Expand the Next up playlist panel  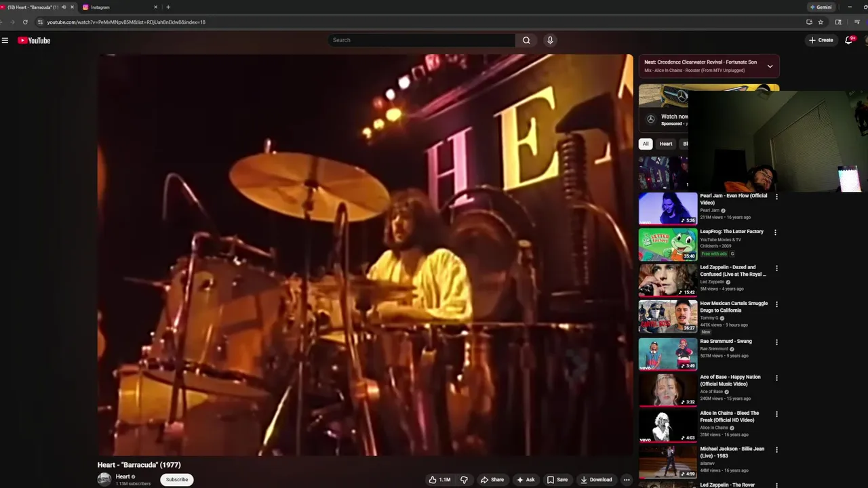coord(770,66)
